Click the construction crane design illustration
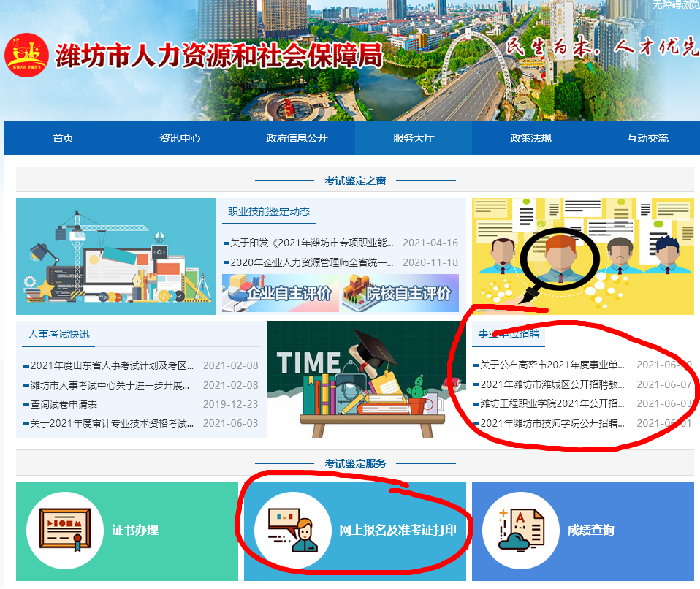This screenshot has width=700, height=589. 116,256
